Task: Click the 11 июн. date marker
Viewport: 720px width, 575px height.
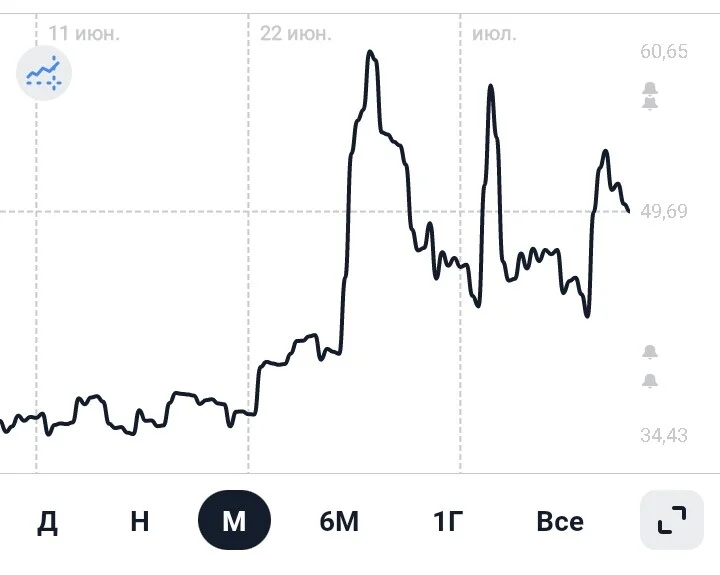Action: point(84,34)
